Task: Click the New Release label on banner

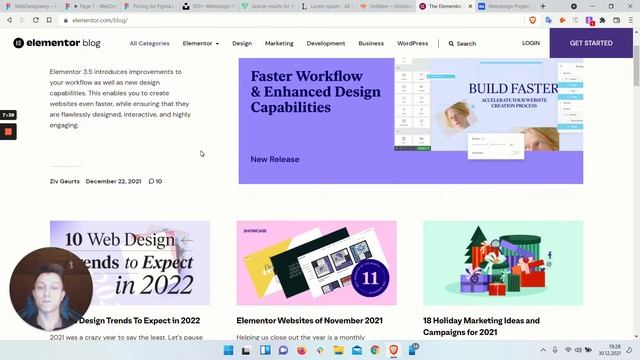Action: click(x=275, y=160)
